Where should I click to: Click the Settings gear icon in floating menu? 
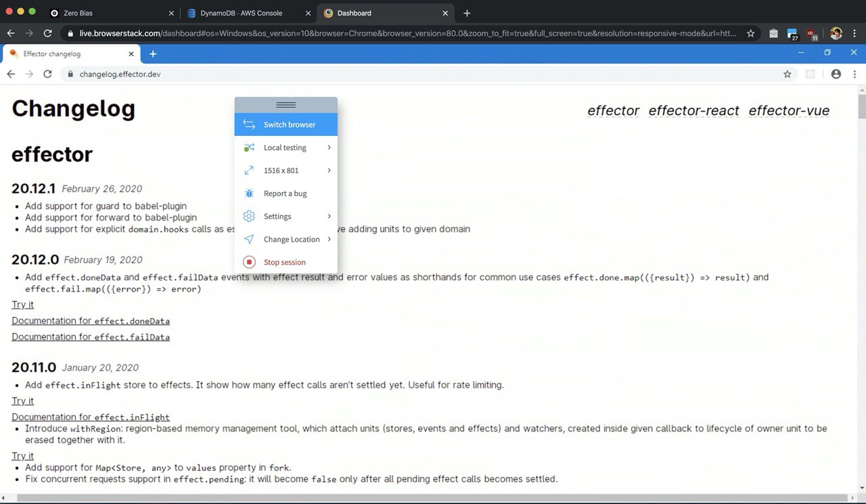tap(249, 216)
